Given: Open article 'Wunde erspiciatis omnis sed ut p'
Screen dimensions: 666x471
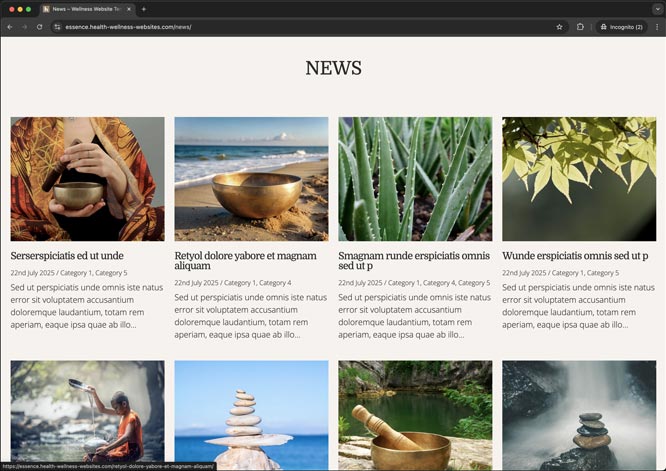Looking at the screenshot, I should point(575,256).
